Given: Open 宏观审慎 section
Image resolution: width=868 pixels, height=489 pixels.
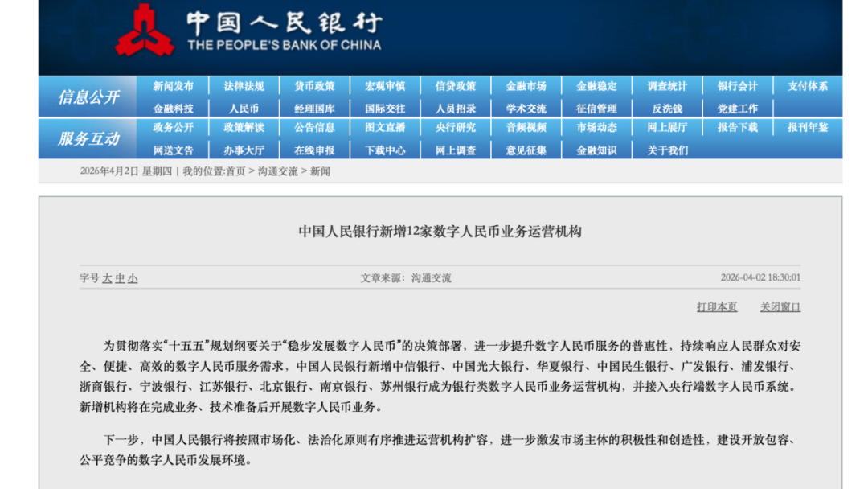Looking at the screenshot, I should 385,86.
